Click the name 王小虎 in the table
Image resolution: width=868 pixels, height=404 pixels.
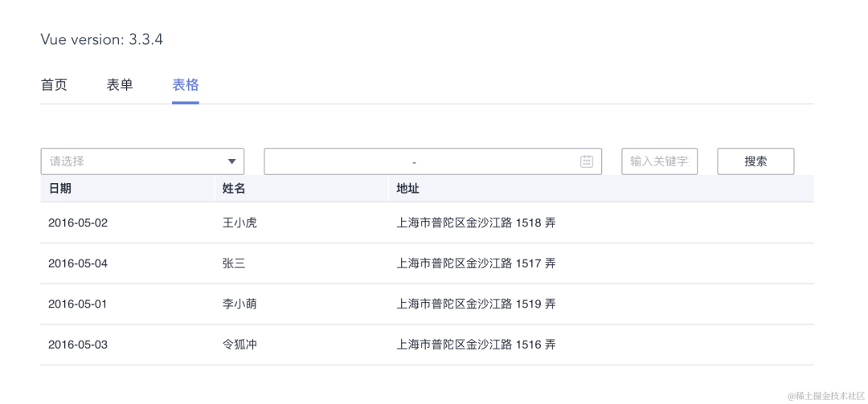(x=240, y=223)
